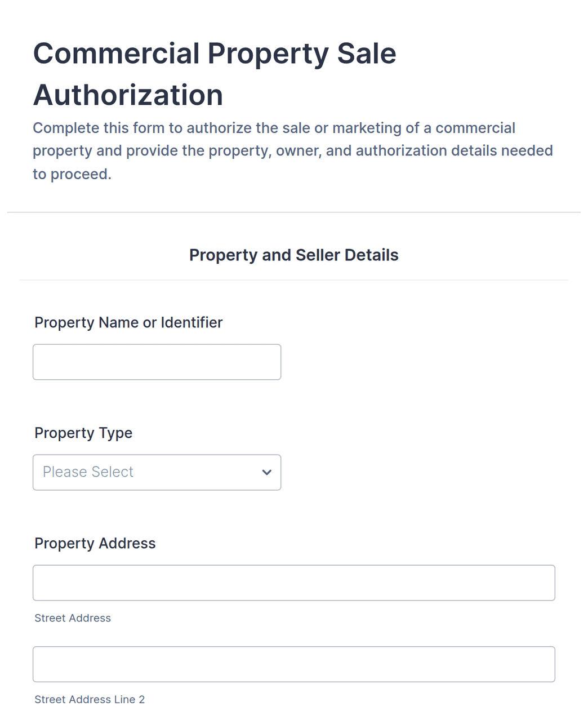Image resolution: width=588 pixels, height=724 pixels.
Task: Click the 'Street Address' sublabel text
Action: 73,618
